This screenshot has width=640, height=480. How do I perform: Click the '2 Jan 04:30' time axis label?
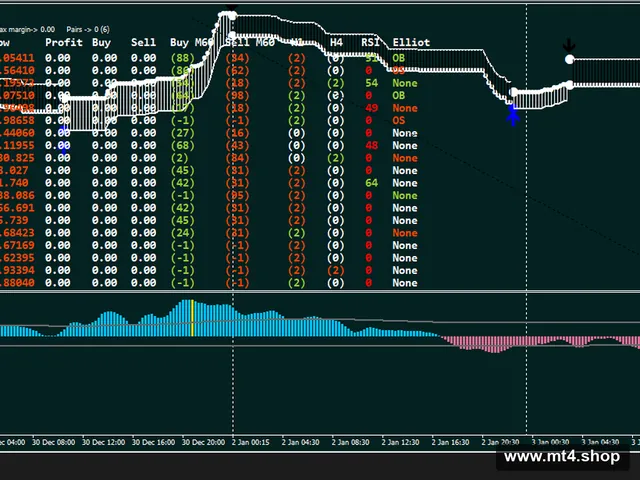[301, 442]
